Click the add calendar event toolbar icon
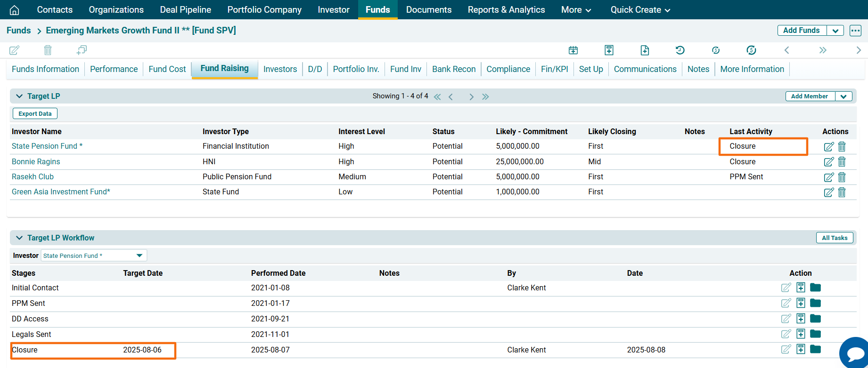 pos(573,50)
